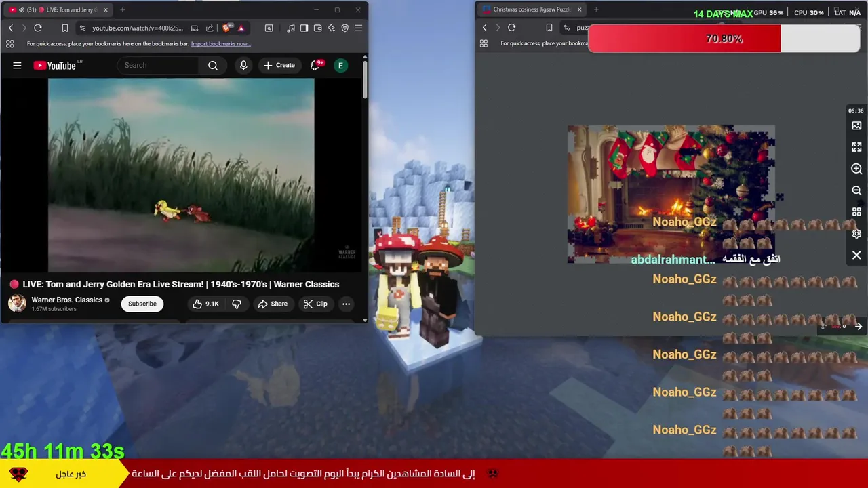The width and height of the screenshot is (868, 488).
Task: Open the Brave Wallet icon
Action: (317, 28)
